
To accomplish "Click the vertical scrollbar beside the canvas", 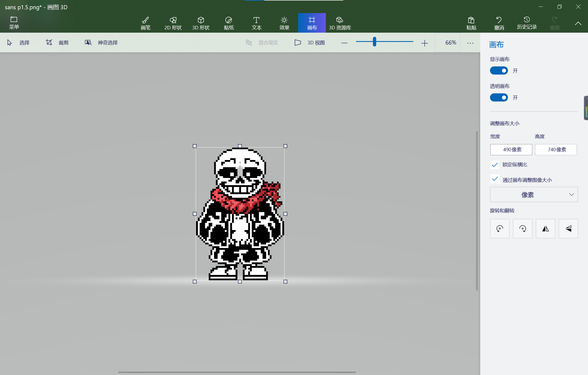I will 477,211.
